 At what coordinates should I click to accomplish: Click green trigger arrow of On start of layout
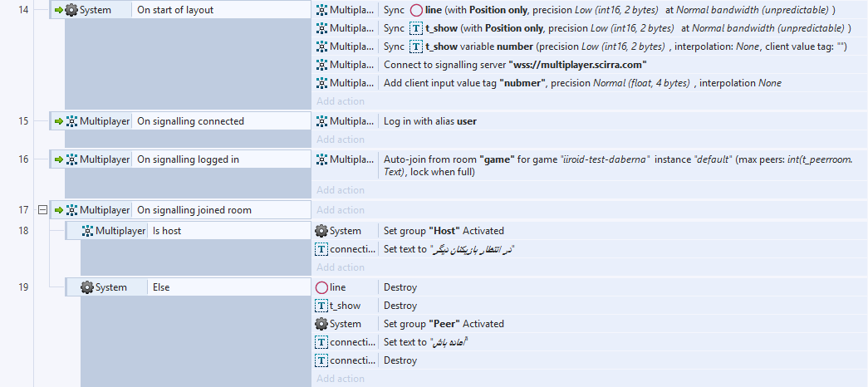click(x=59, y=10)
